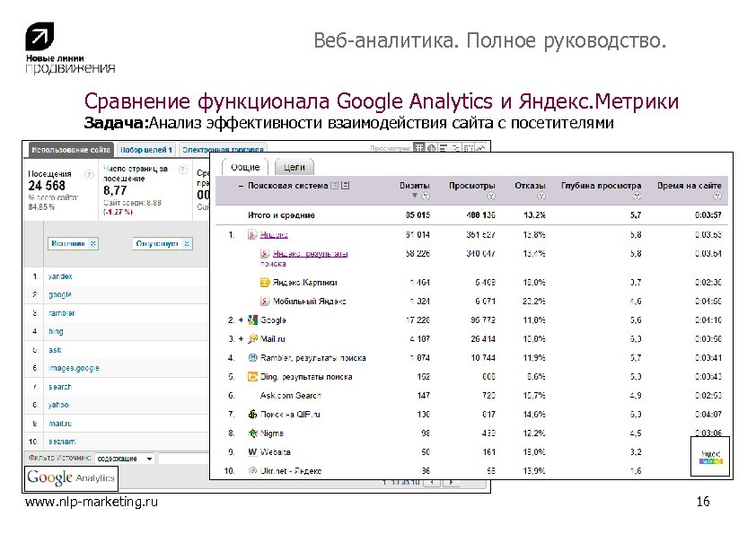Click second list icon after Поисковая система

click(x=345, y=185)
